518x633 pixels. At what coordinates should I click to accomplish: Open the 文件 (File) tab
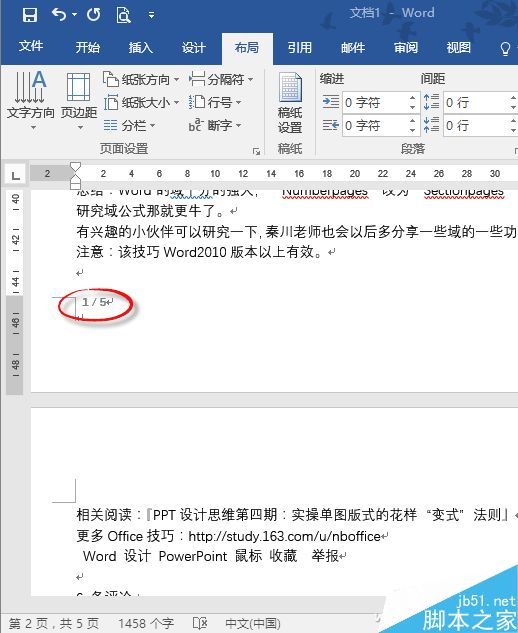point(31,46)
